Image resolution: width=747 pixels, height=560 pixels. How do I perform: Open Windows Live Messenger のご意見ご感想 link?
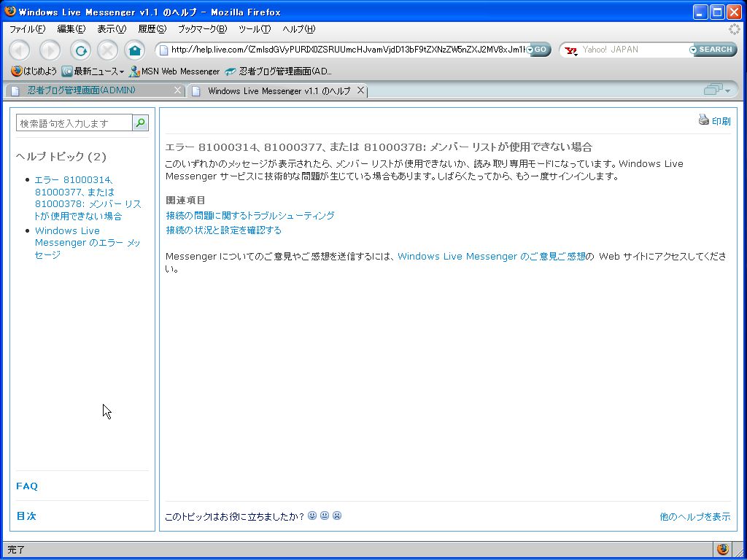(491, 256)
